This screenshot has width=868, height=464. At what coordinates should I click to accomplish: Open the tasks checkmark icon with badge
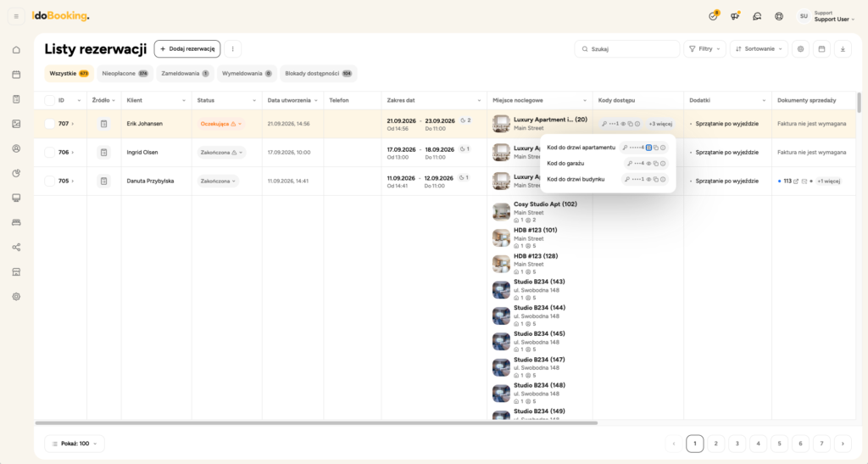pos(713,16)
